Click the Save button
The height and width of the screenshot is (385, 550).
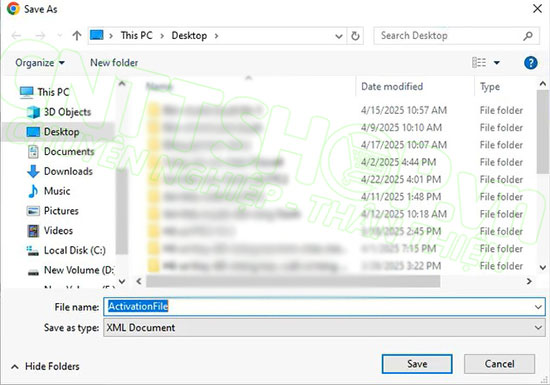click(x=417, y=364)
